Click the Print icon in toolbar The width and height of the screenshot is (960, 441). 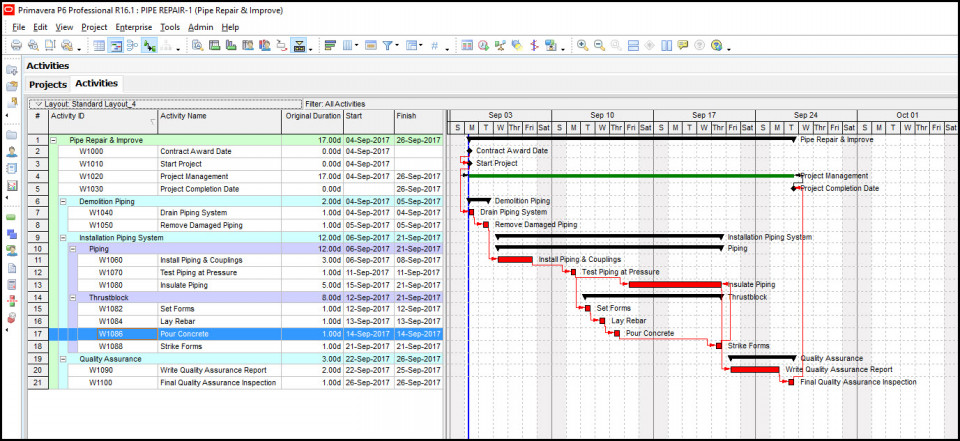17,46
